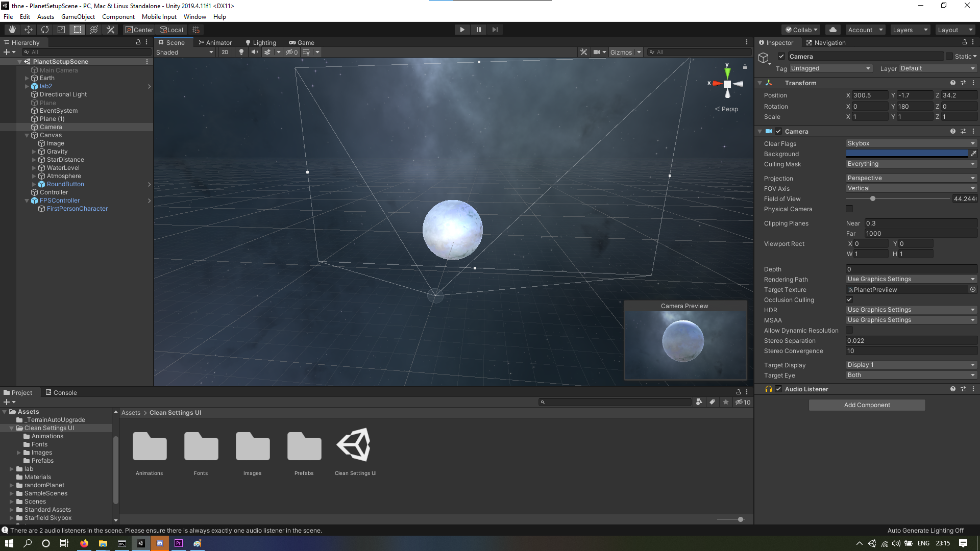The image size is (980, 551).
Task: Disable Occlusion Culling checkbox
Action: [849, 300]
